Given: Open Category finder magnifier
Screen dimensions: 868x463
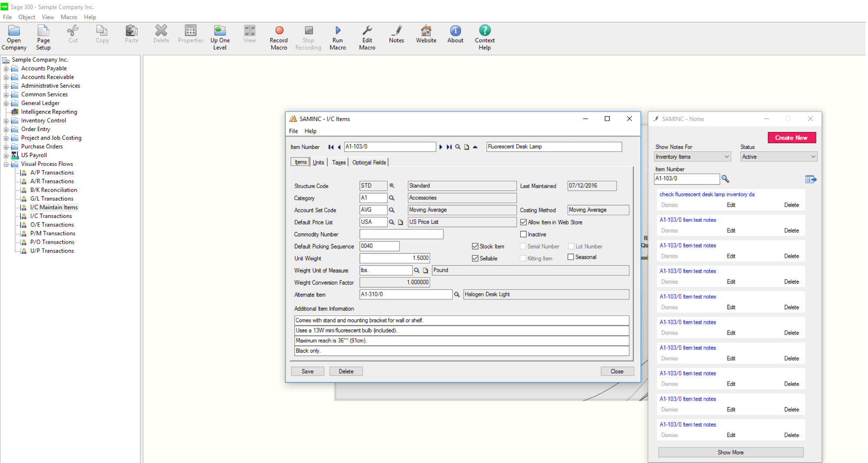Looking at the screenshot, I should (391, 198).
